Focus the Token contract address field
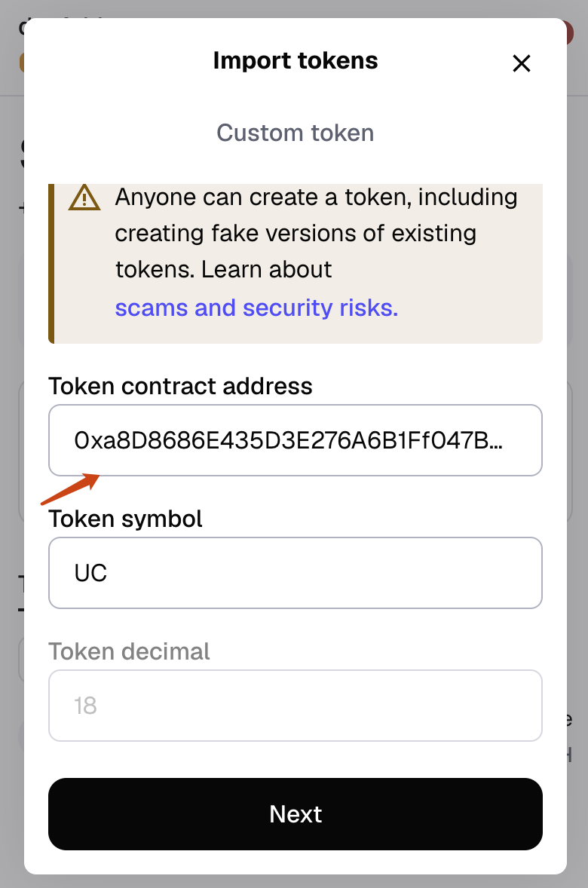 295,440
